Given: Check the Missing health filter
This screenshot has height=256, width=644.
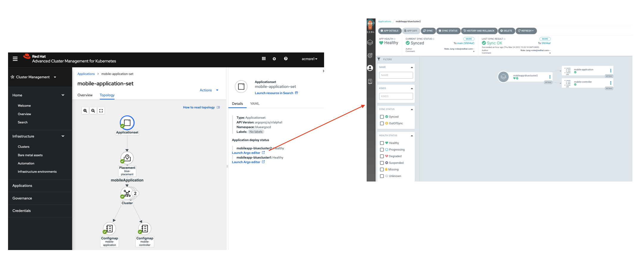Looking at the screenshot, I should pos(382,170).
